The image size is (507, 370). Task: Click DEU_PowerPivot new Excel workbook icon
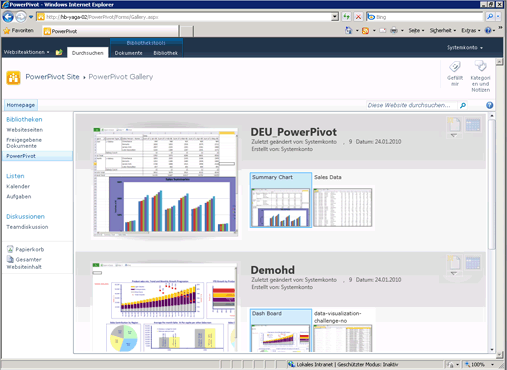454,126
